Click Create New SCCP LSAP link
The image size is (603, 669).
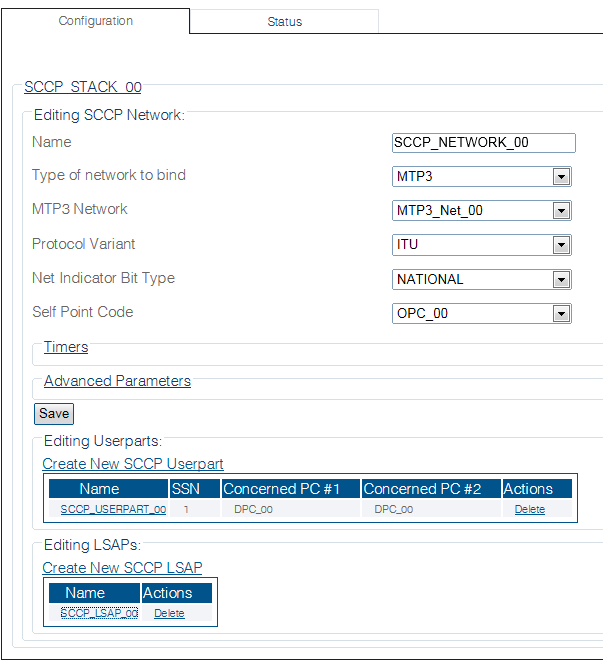click(x=122, y=568)
